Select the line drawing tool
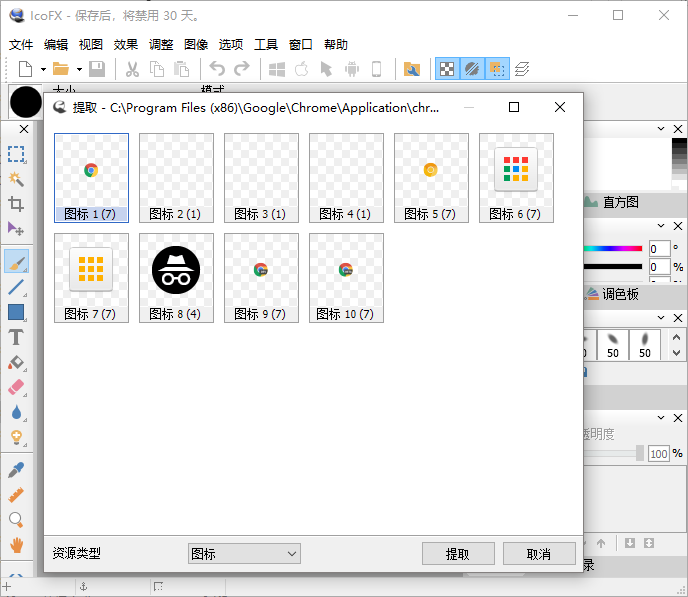 [16, 287]
